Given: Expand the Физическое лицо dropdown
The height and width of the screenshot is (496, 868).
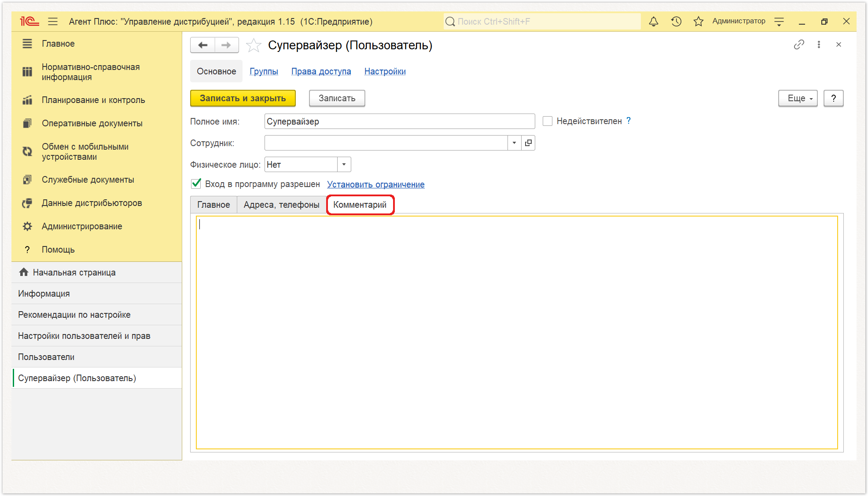Looking at the screenshot, I should pyautogui.click(x=344, y=164).
